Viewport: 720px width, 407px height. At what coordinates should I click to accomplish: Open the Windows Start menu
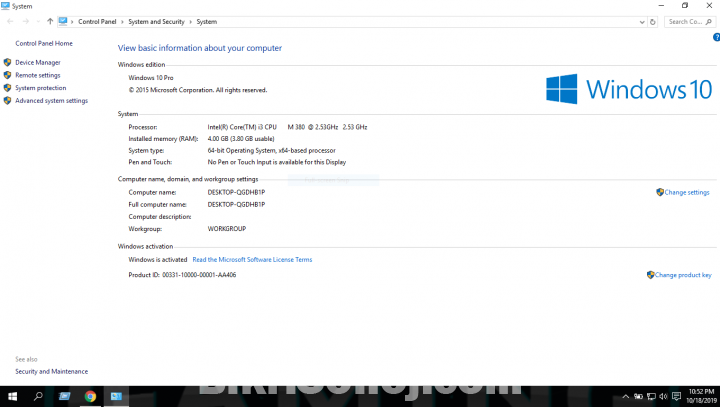(13, 396)
